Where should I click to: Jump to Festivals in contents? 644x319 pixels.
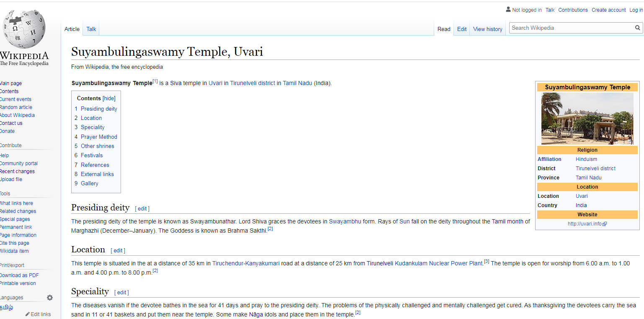point(92,155)
